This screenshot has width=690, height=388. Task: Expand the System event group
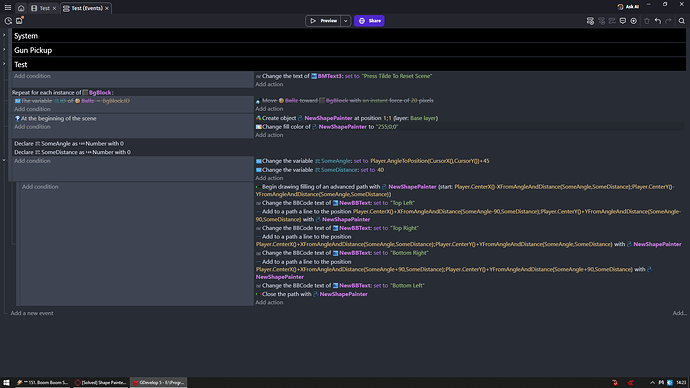4,35
